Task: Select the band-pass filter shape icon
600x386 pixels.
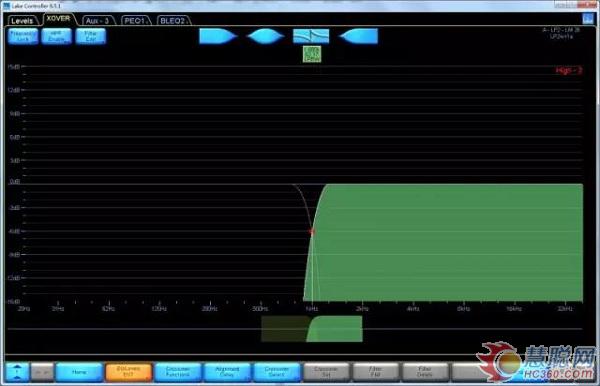Action: pos(265,36)
